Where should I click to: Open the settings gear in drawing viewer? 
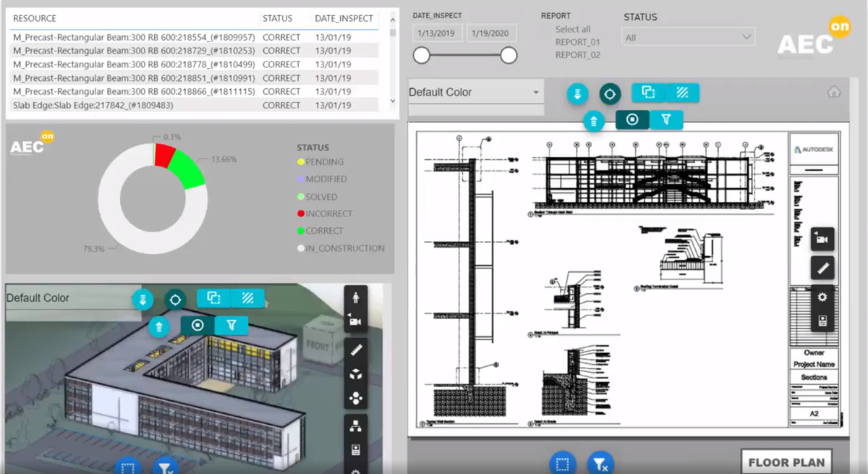[822, 297]
